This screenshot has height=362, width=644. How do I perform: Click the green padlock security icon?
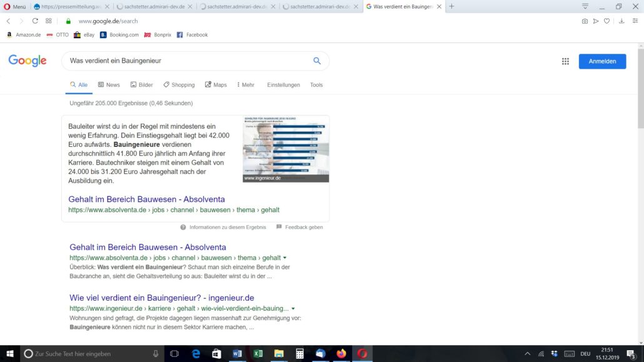click(x=68, y=21)
